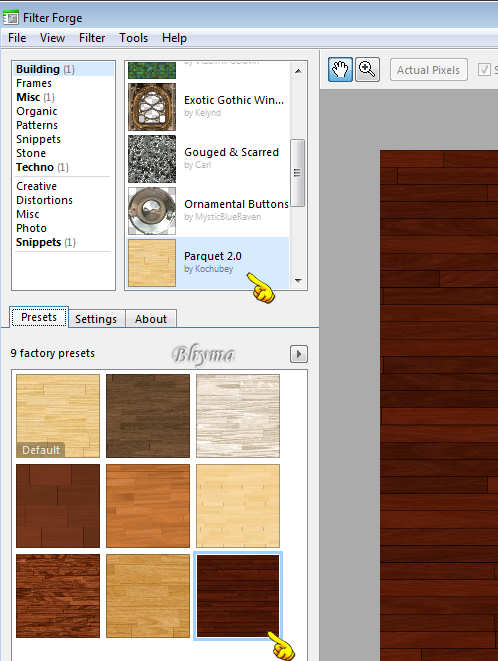Choose the Gouged & Scarred filter
The image size is (498, 661).
point(208,159)
